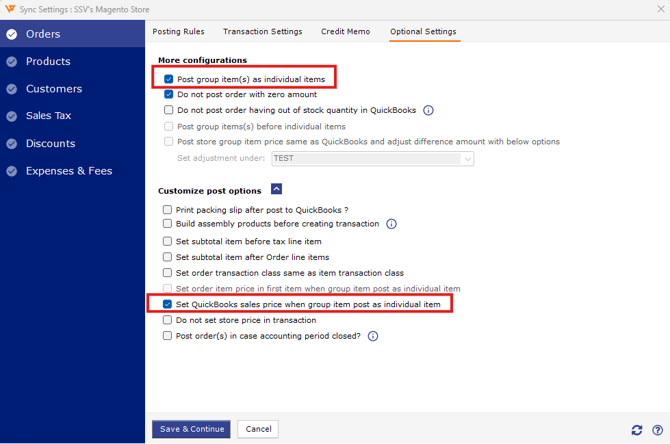Check Do not set store price in transaction
The width and height of the screenshot is (670, 444).
pyautogui.click(x=168, y=320)
